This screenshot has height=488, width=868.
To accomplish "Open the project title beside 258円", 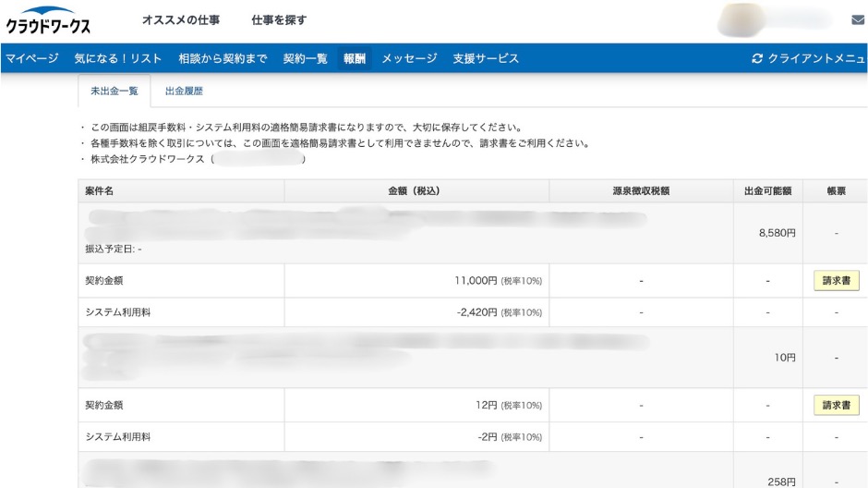I will pos(286,471).
